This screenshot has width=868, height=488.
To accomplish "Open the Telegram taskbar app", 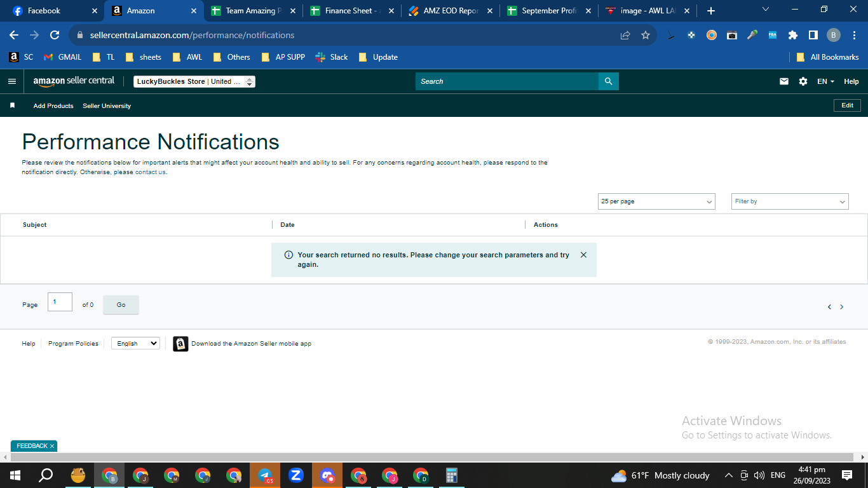I will click(x=265, y=475).
